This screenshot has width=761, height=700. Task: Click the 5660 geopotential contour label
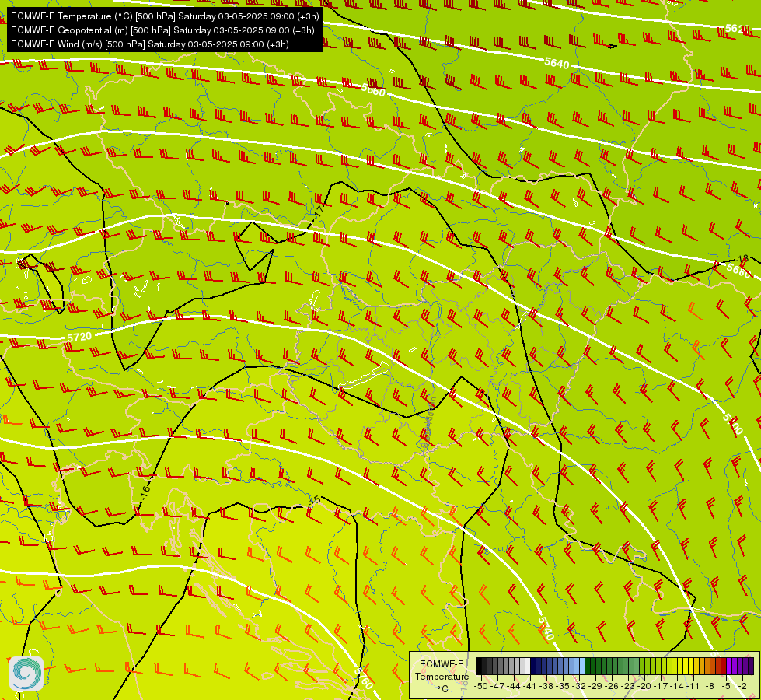pos(373,89)
